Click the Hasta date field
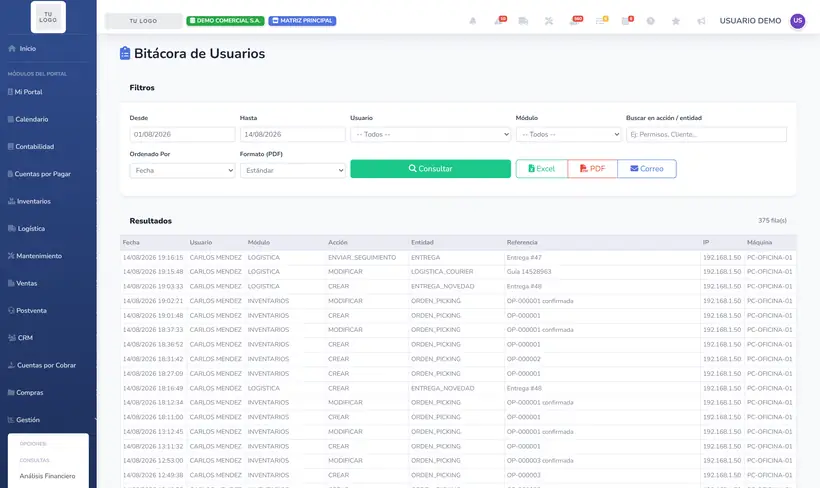 tap(292, 134)
